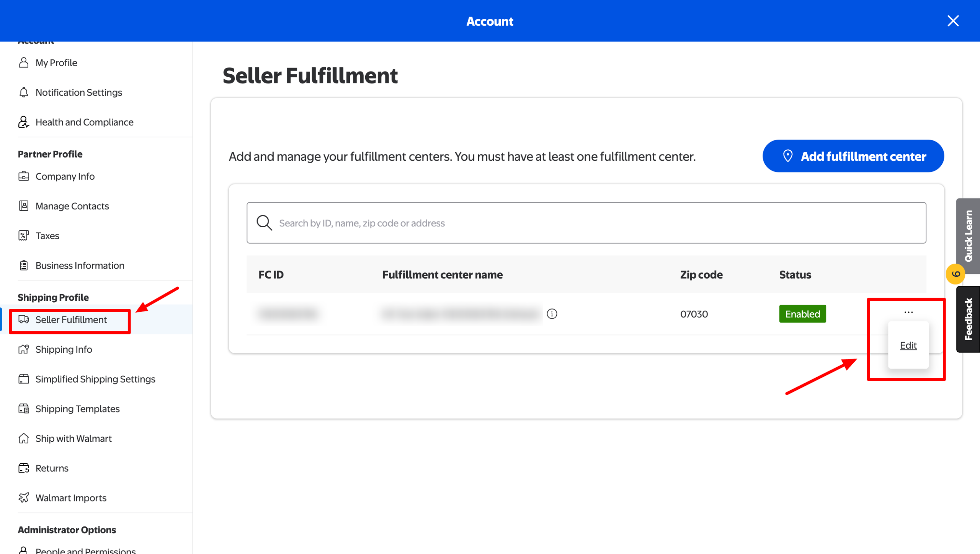Click the Notification Settings bell icon
Screen dimensions: 980x554
tap(24, 92)
